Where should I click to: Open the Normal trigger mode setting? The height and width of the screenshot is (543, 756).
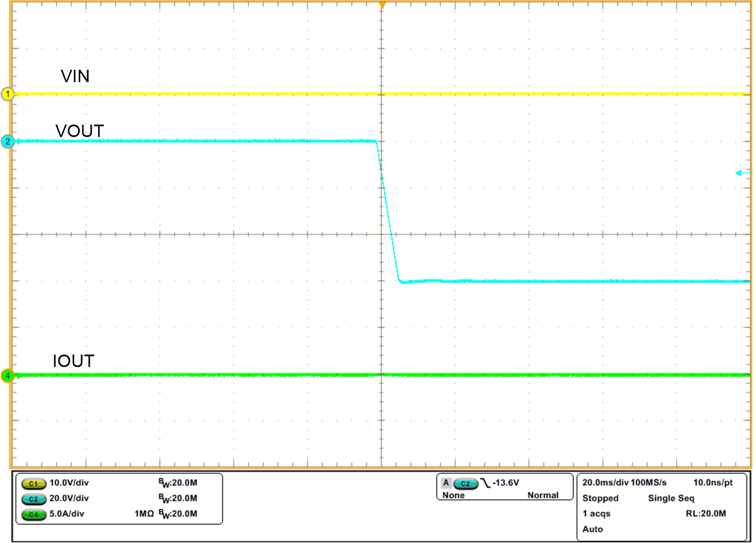[x=543, y=495]
